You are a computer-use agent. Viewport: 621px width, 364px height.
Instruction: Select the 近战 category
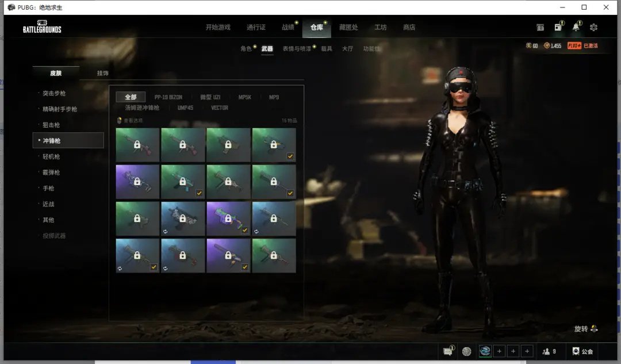[x=48, y=204]
